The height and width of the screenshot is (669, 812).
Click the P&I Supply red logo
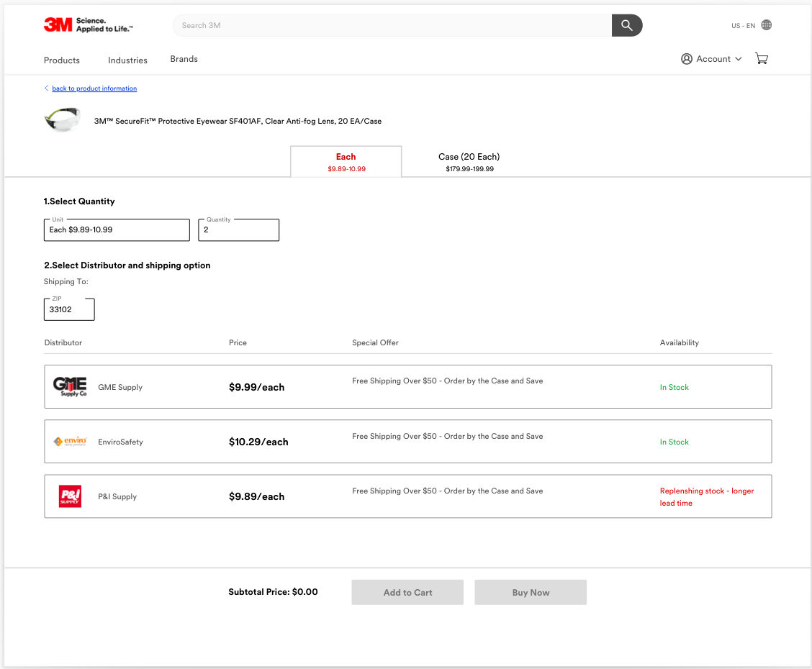pos(70,496)
